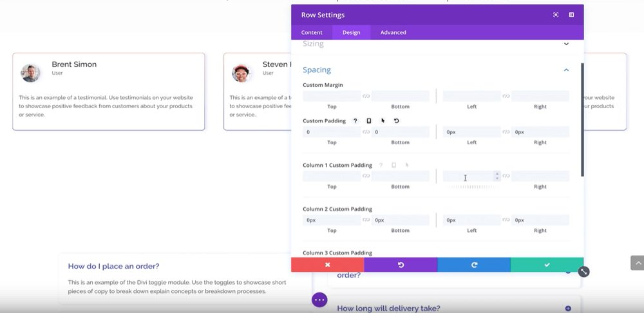Image resolution: width=644 pixels, height=313 pixels.
Task: Click the Column 1 Custom Padding Right field
Action: click(540, 176)
